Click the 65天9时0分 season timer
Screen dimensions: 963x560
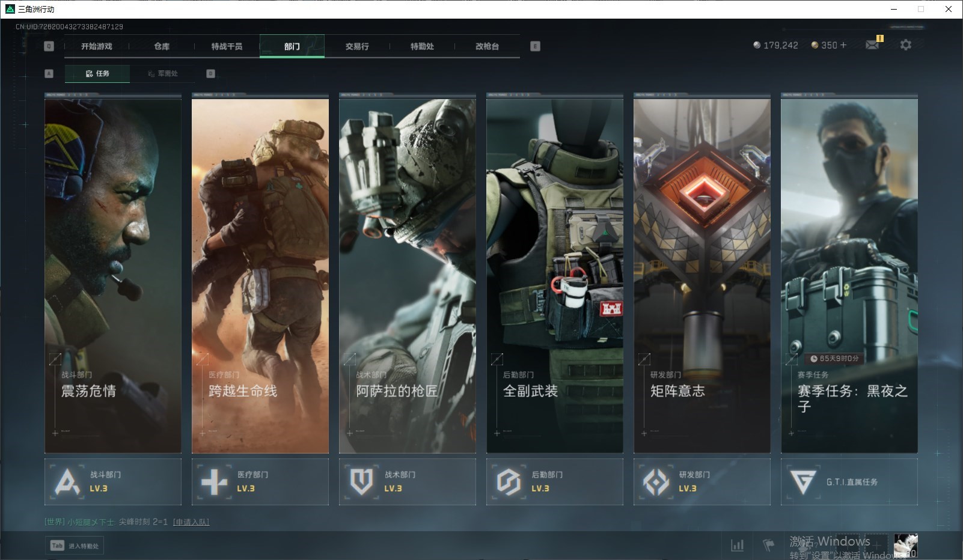click(834, 359)
